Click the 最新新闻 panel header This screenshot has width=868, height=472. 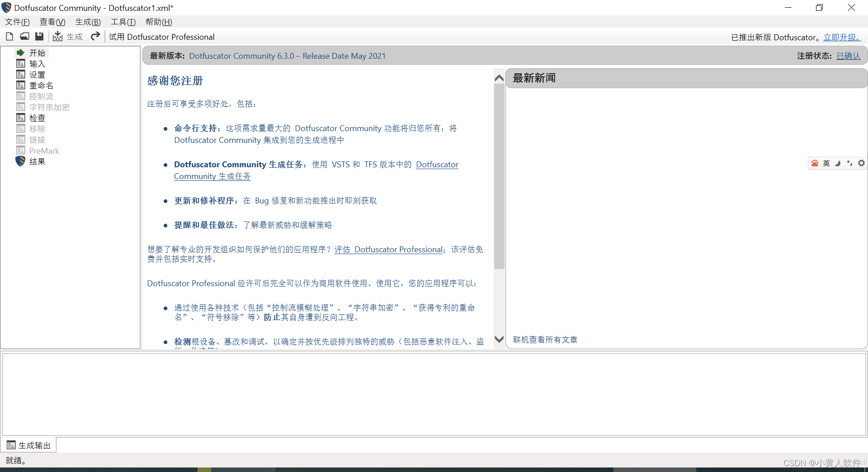[686, 78]
